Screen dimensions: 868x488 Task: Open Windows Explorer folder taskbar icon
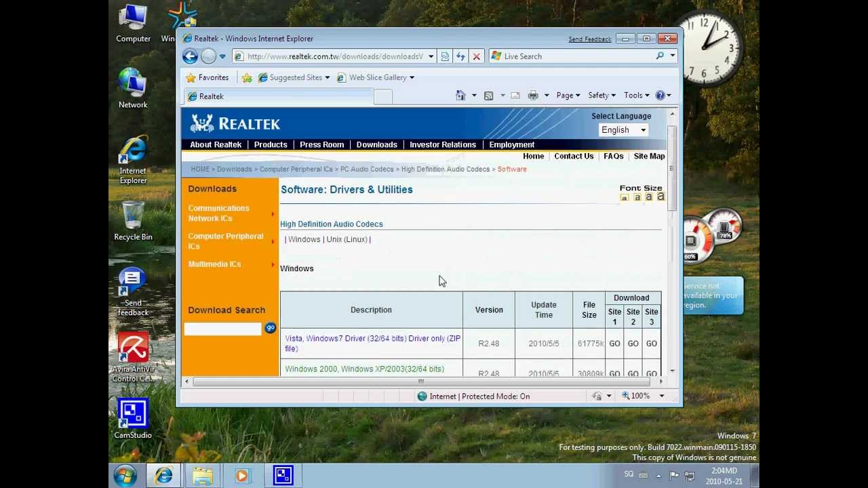202,476
